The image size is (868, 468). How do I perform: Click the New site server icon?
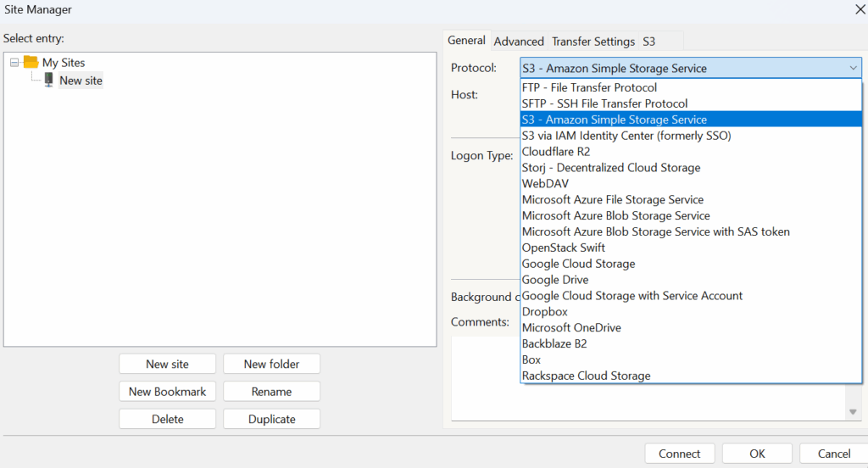pos(49,80)
